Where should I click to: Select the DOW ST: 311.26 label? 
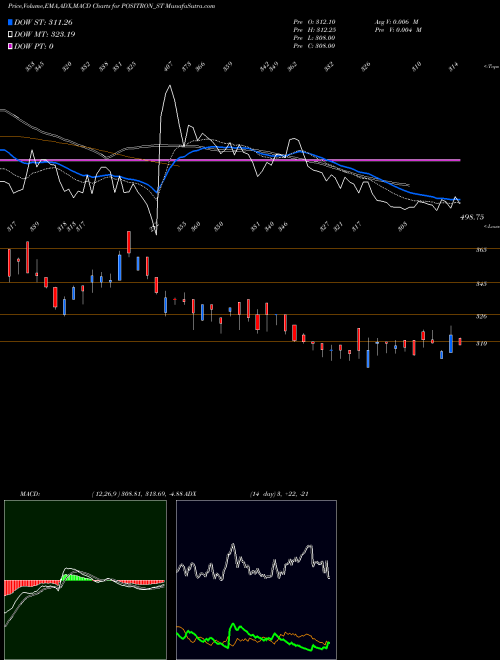(43, 22)
